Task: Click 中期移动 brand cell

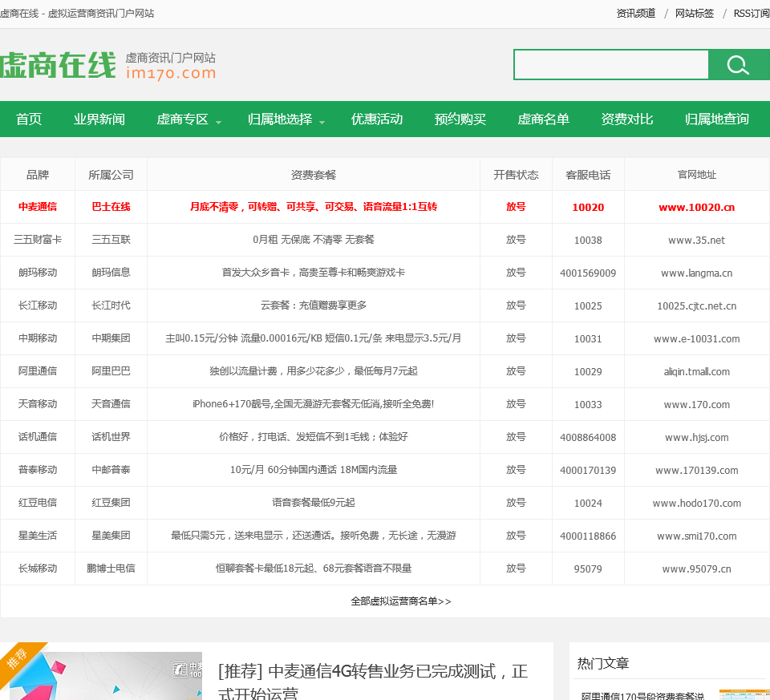Action: tap(38, 338)
